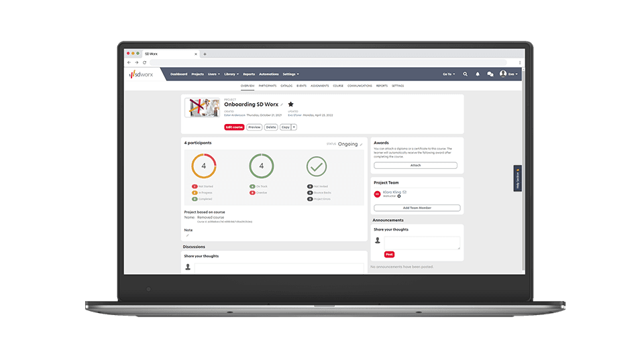The image size is (644, 362).
Task: Click the red Edit course button
Action: 234,127
